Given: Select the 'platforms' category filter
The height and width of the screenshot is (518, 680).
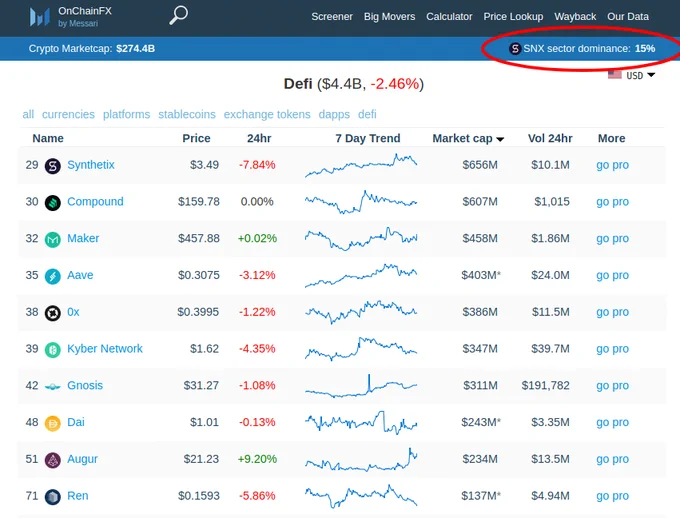Looking at the screenshot, I should point(126,114).
